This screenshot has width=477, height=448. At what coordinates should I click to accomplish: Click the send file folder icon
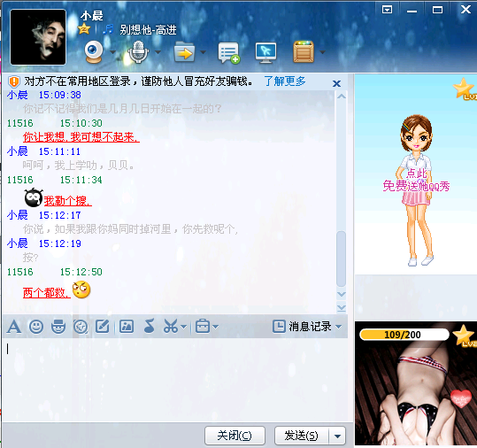coord(184,52)
